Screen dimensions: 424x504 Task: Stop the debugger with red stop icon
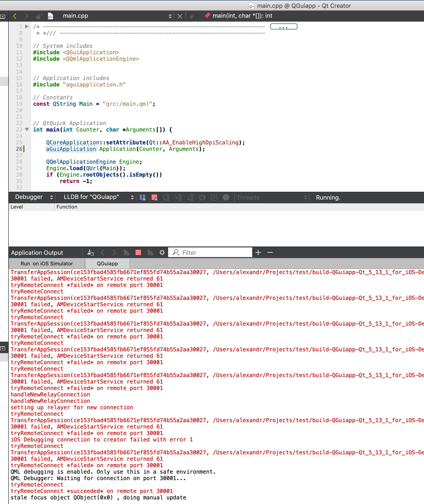[x=154, y=198]
